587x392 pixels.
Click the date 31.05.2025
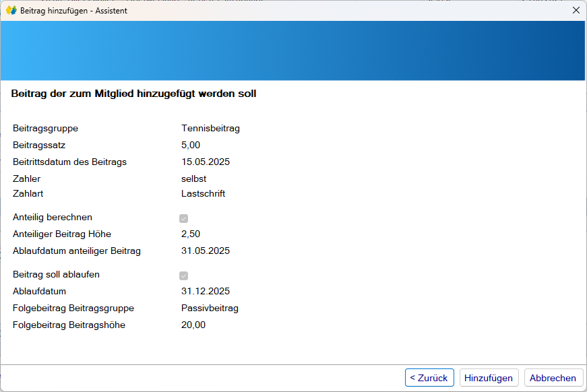(x=206, y=251)
